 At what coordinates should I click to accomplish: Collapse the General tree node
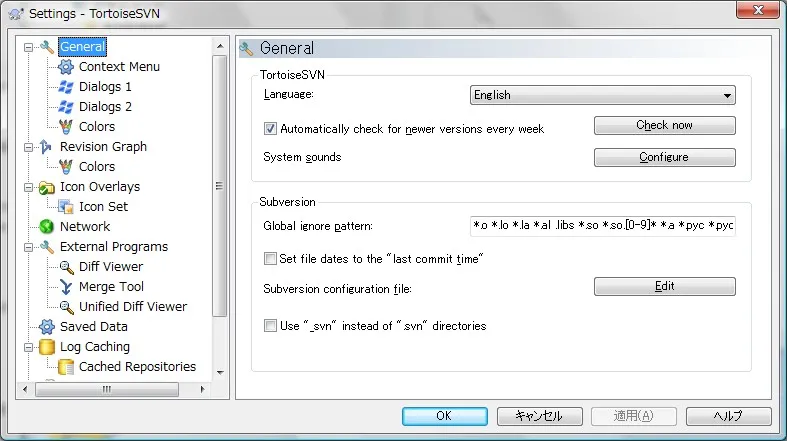coord(29,47)
